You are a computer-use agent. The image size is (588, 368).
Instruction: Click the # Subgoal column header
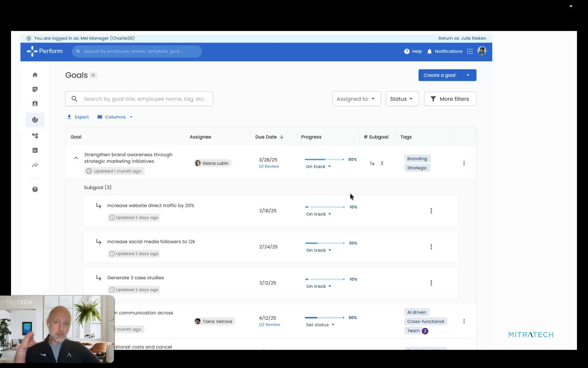[x=376, y=137]
